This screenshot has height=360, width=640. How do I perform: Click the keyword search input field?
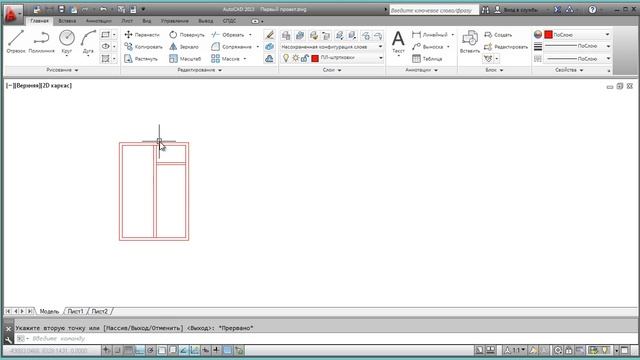point(433,10)
